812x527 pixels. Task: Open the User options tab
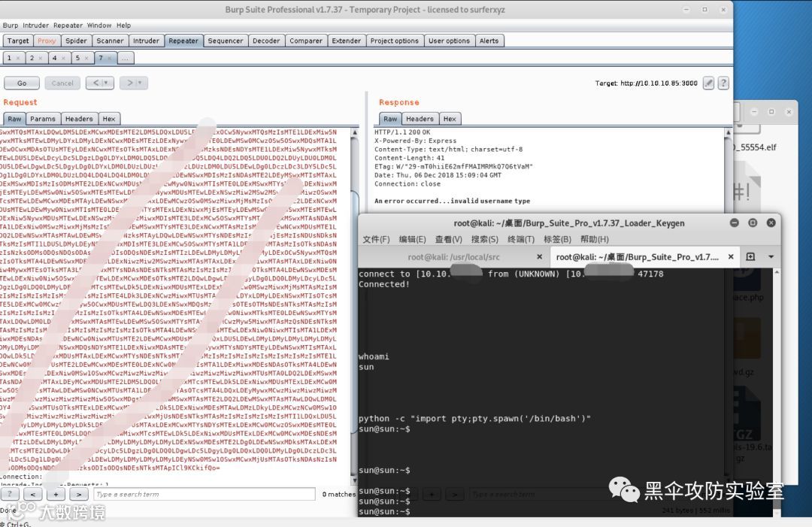[449, 41]
